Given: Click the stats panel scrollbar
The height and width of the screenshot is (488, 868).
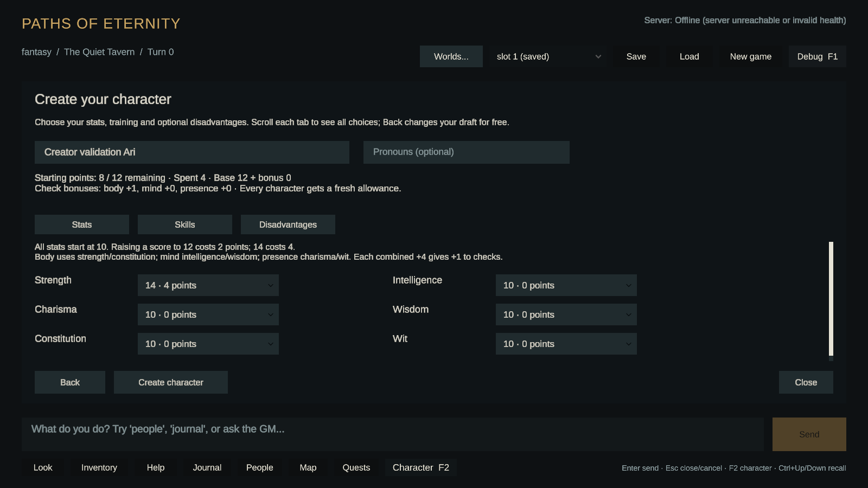Looking at the screenshot, I should [831, 299].
